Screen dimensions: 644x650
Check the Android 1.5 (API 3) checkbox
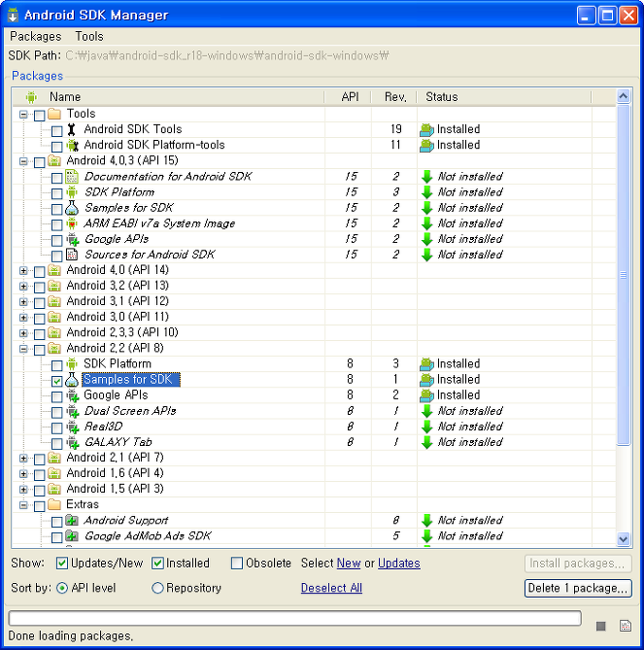40,491
